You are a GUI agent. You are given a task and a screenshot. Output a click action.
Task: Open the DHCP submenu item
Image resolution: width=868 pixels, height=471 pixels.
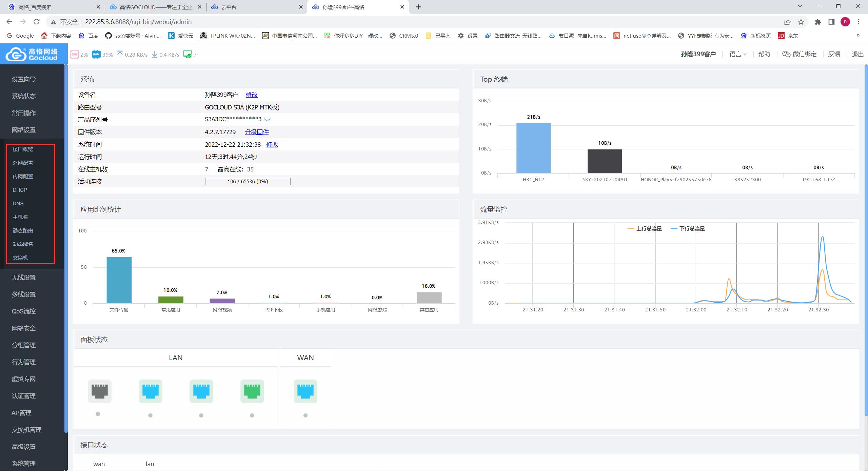point(20,190)
